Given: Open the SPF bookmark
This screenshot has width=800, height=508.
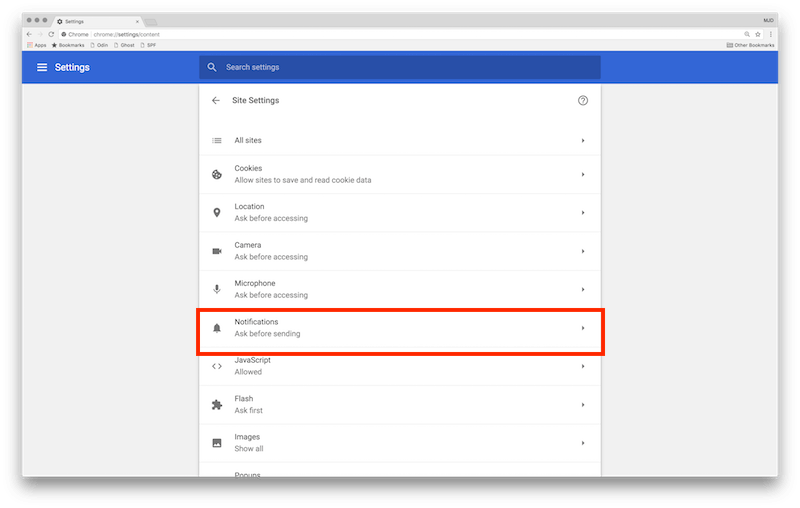Looking at the screenshot, I should point(148,45).
